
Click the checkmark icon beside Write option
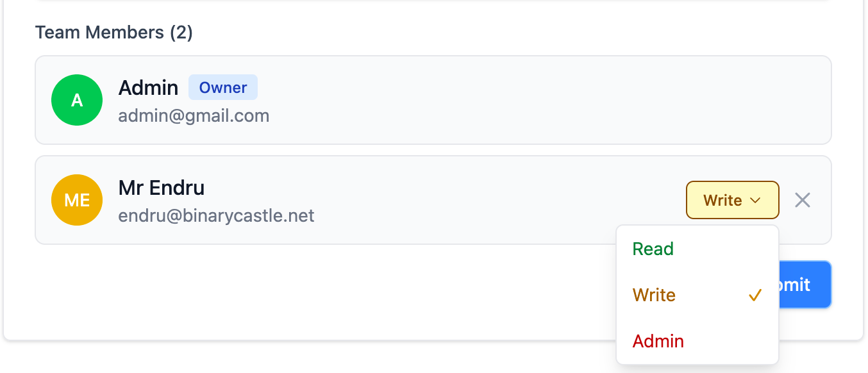coord(755,295)
